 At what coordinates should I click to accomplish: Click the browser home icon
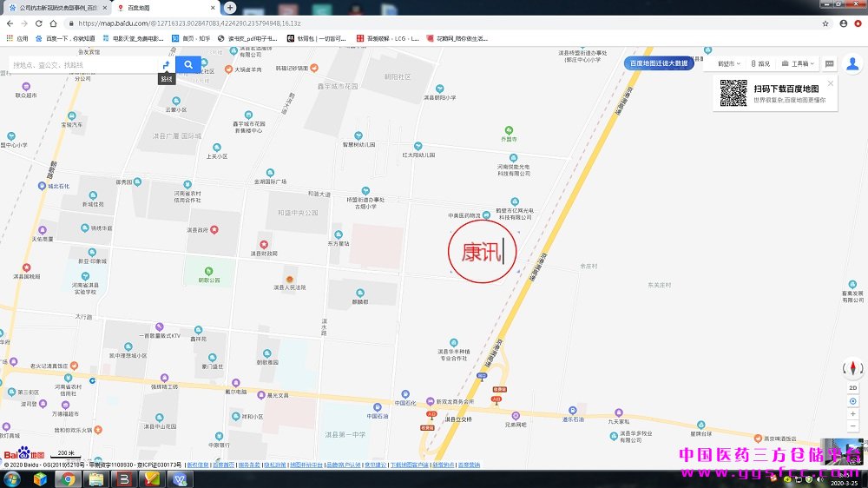pos(53,23)
